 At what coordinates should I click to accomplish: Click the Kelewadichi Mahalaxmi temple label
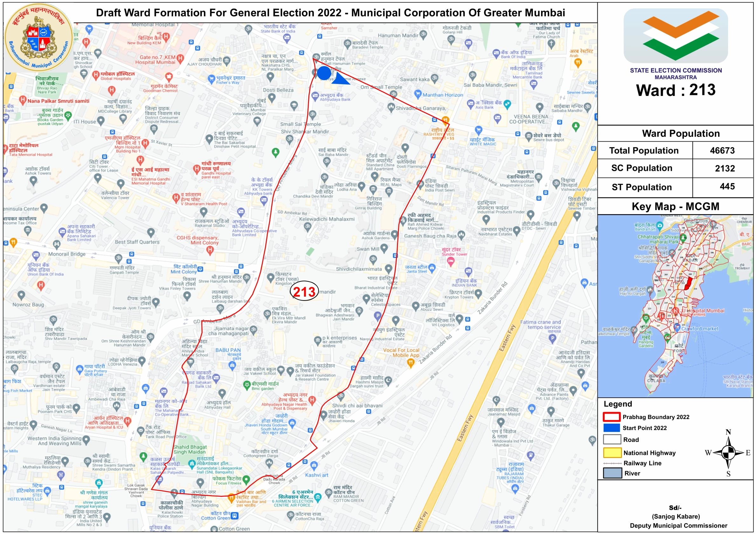click(x=326, y=219)
